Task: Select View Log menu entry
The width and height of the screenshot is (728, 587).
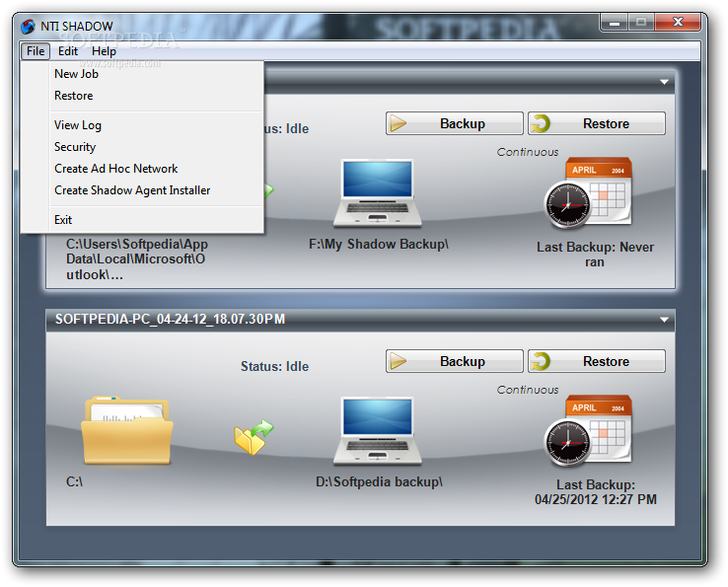Action: click(x=142, y=125)
